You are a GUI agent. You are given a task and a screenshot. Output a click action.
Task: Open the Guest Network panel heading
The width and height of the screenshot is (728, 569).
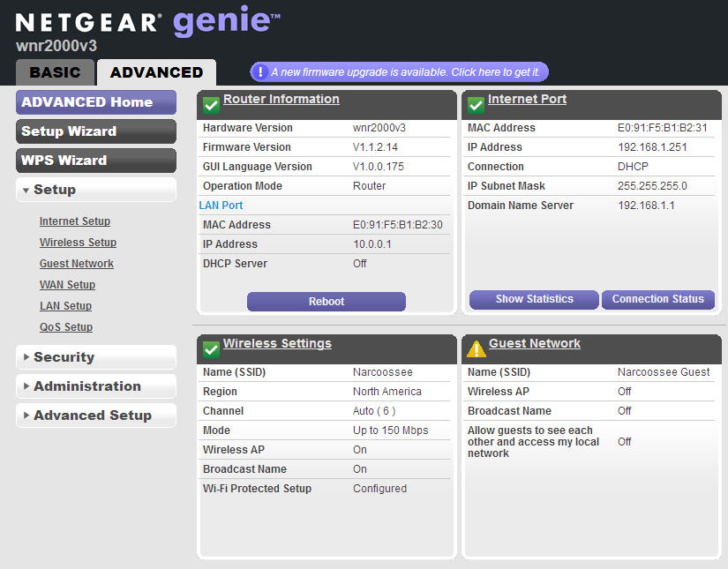coord(535,343)
